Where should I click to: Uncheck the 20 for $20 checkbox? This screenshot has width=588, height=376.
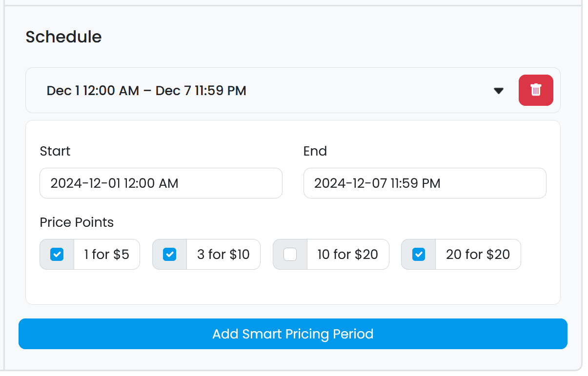point(418,255)
